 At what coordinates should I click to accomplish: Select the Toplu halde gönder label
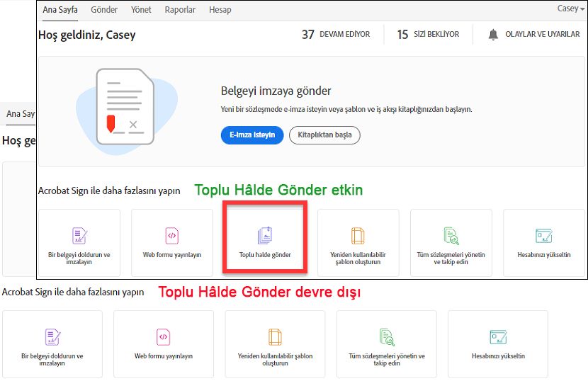[x=265, y=255]
